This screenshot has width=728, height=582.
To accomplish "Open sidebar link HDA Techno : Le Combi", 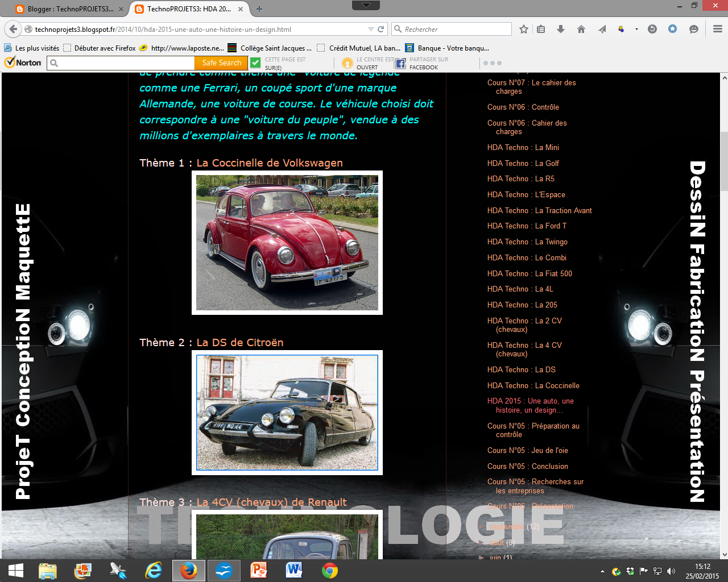I will pyautogui.click(x=527, y=257).
